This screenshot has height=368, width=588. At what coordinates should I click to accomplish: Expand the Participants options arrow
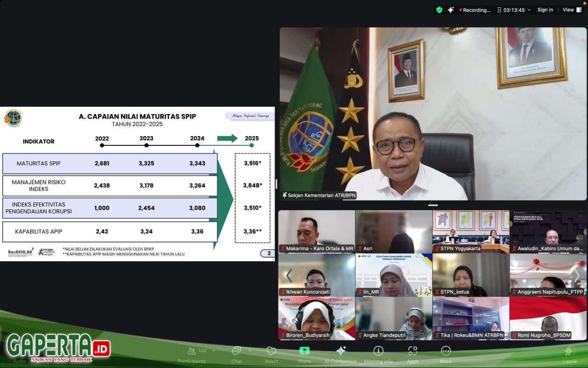pos(214,350)
